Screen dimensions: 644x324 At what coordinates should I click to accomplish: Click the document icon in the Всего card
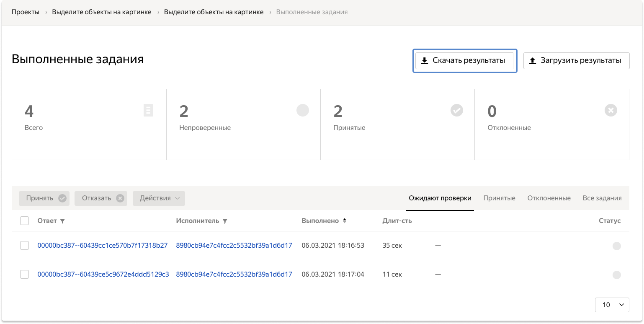(148, 110)
